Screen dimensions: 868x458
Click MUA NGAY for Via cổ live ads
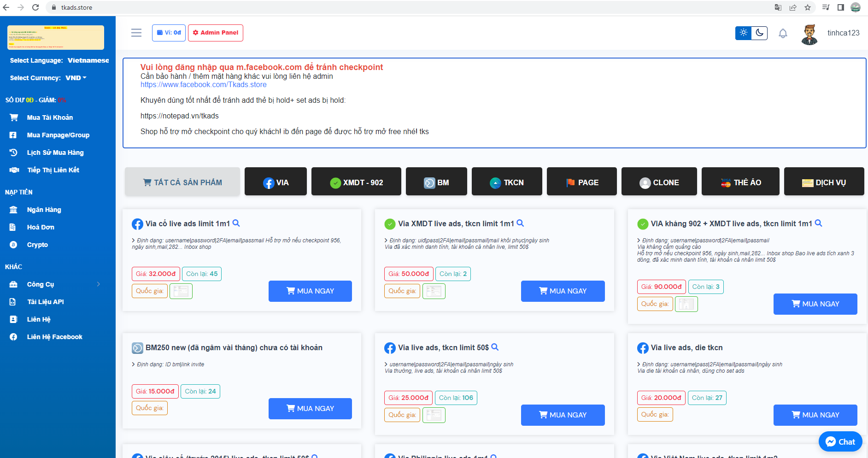310,291
